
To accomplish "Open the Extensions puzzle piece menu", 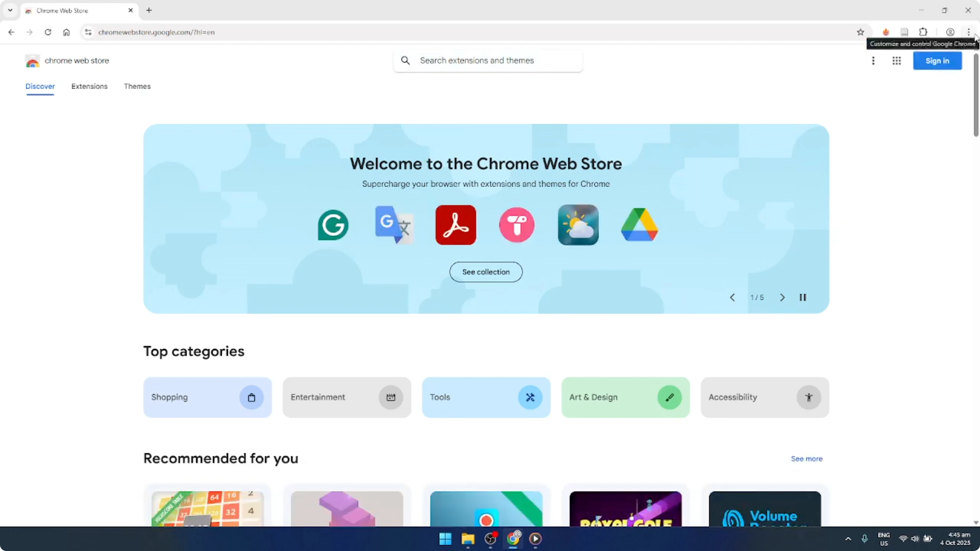I will tap(923, 32).
